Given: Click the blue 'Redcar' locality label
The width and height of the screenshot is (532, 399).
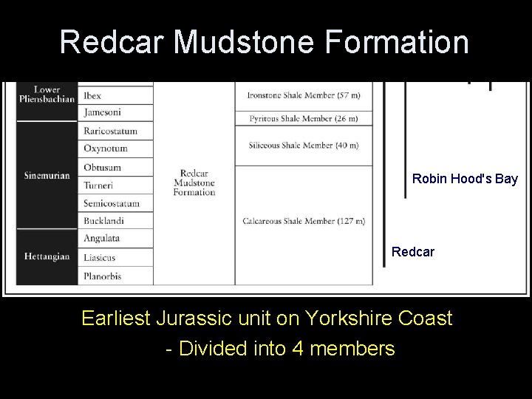Looking at the screenshot, I should [x=413, y=252].
